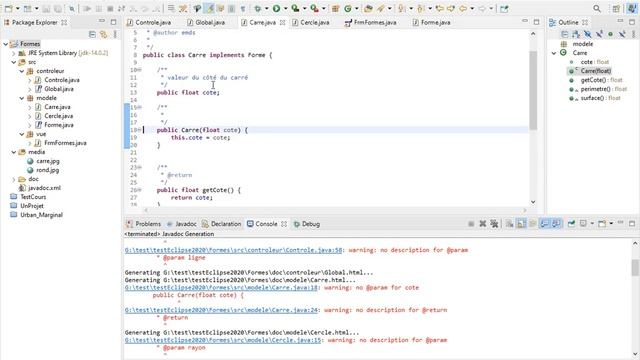Collapse the Carre class in Outline
This screenshot has height=360, width=640.
554,53
